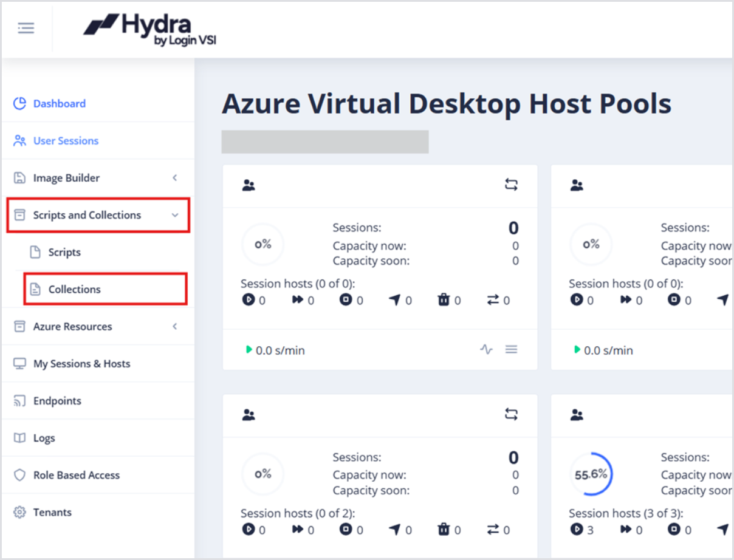Click the Role Based Access shield icon
This screenshot has width=734, height=560.
(20, 475)
